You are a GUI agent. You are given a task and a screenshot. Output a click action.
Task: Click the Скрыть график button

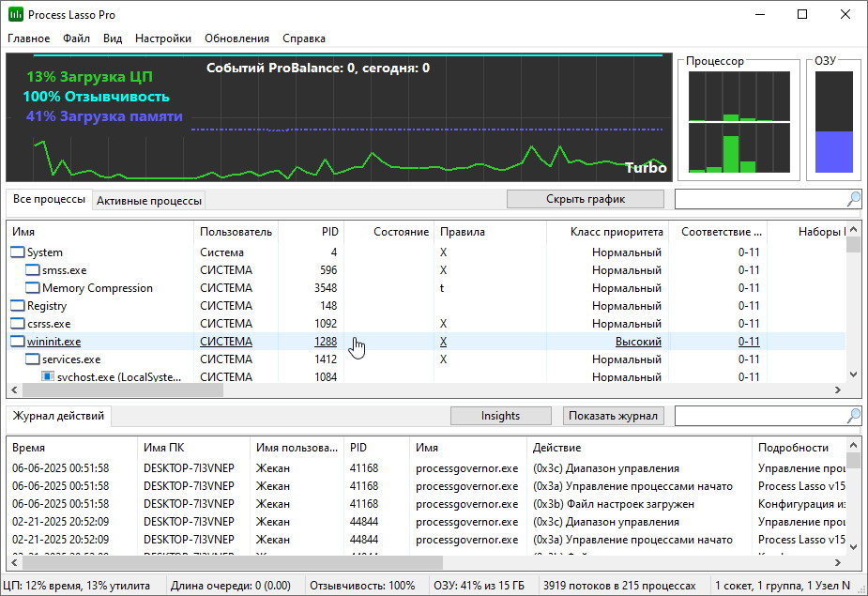click(x=586, y=199)
